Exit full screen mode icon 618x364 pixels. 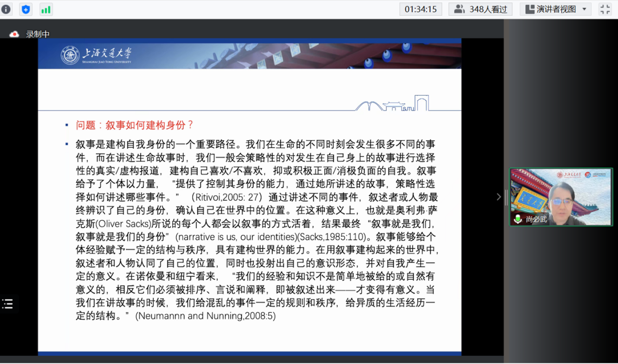tap(605, 9)
